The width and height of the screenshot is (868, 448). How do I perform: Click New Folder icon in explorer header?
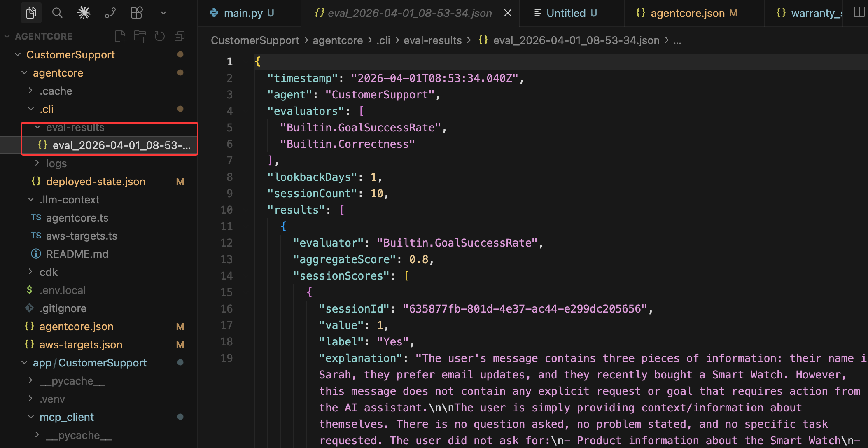140,37
